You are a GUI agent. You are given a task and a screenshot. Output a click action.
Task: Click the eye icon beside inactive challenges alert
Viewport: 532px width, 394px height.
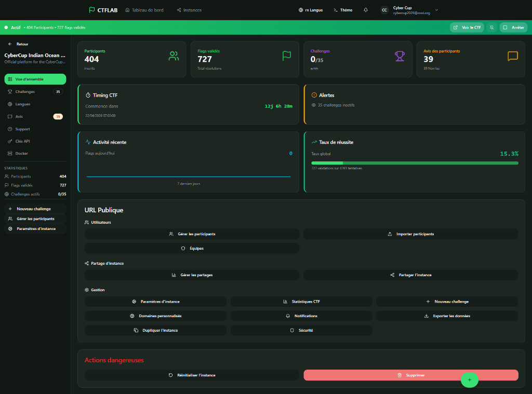(313, 105)
